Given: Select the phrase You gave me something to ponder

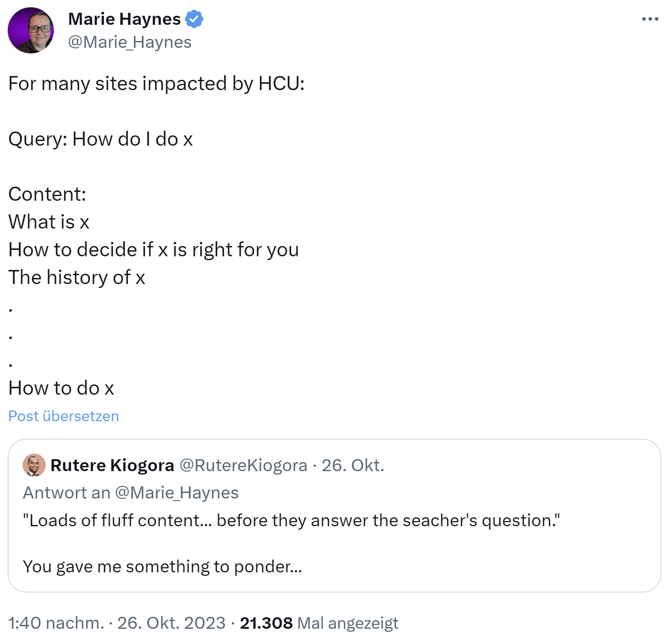Looking at the screenshot, I should coord(163,567).
